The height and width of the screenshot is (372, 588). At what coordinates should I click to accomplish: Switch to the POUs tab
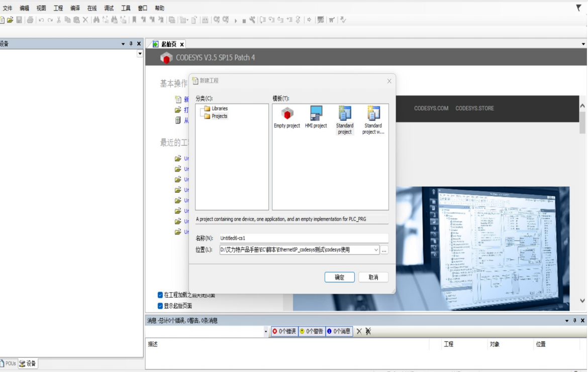(x=8, y=363)
